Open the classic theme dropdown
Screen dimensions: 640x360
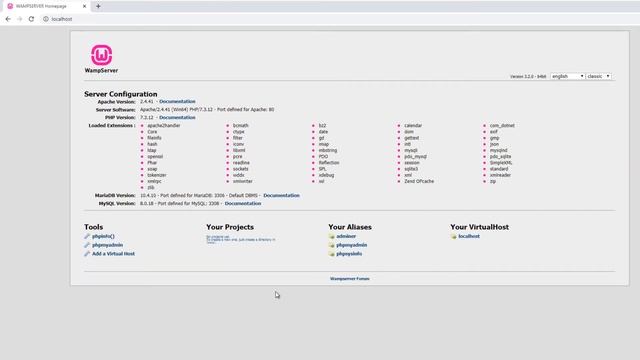tap(599, 76)
